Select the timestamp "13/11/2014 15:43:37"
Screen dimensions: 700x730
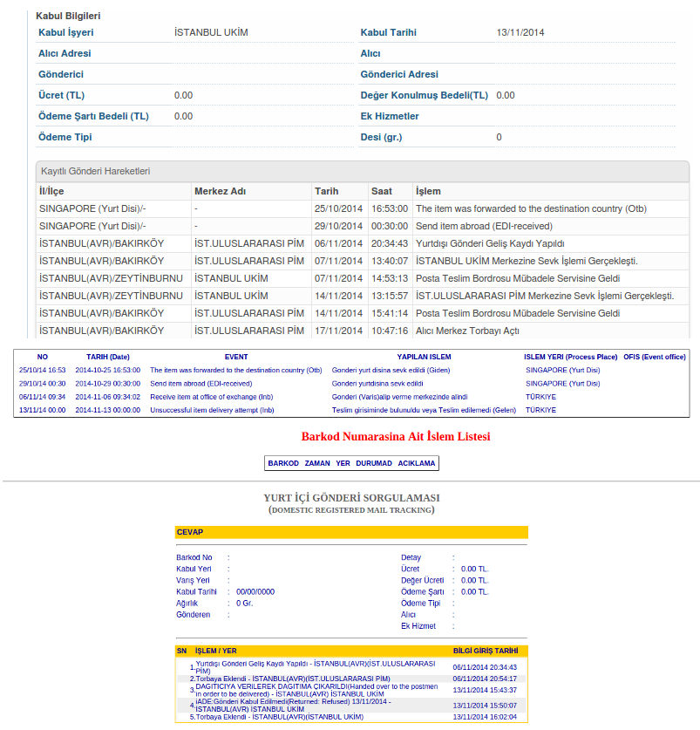(x=485, y=690)
